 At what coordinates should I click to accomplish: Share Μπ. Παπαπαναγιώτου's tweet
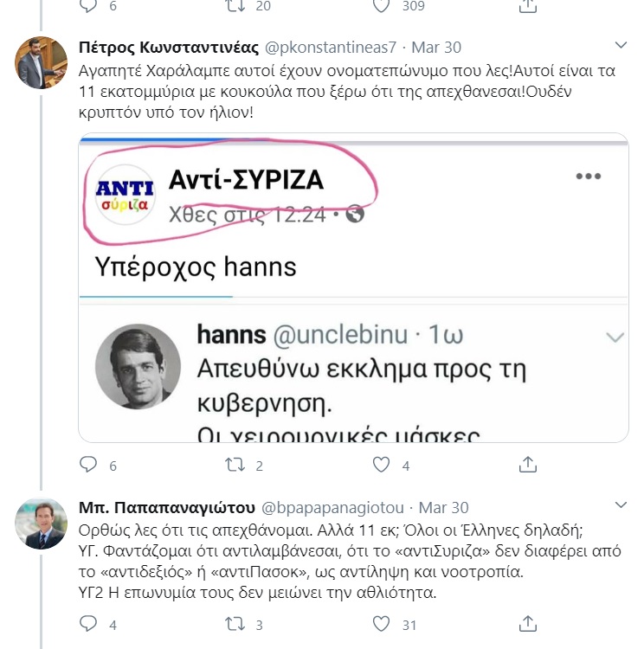(526, 624)
